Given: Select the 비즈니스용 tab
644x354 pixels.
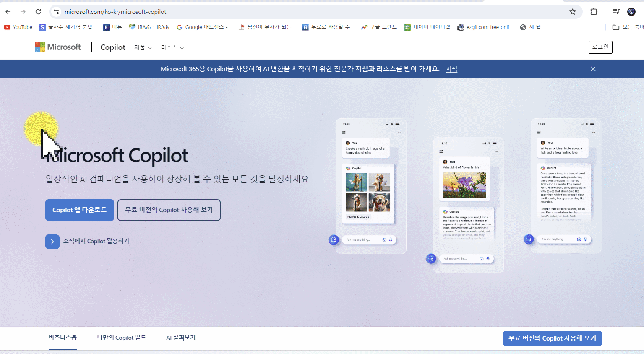Looking at the screenshot, I should (63, 338).
